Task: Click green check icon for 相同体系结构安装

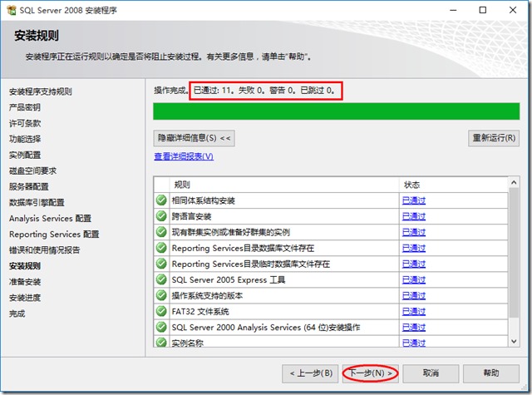Action: 161,200
